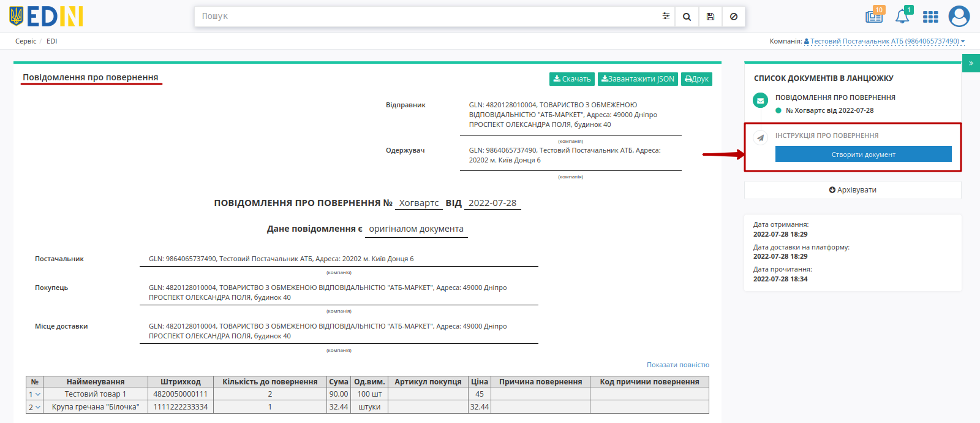Image resolution: width=980 pixels, height=423 pixels.
Task: Collapse the side panel with the double-arrow icon
Action: tap(971, 63)
